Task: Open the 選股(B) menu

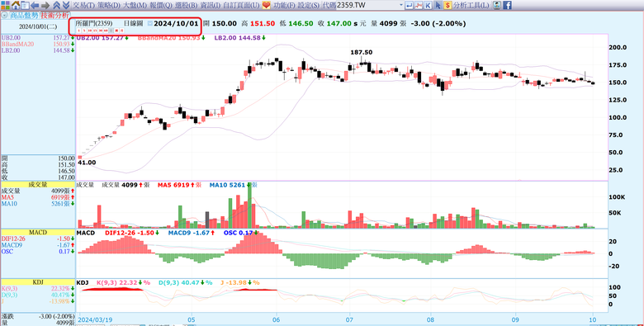Action: pos(187,5)
